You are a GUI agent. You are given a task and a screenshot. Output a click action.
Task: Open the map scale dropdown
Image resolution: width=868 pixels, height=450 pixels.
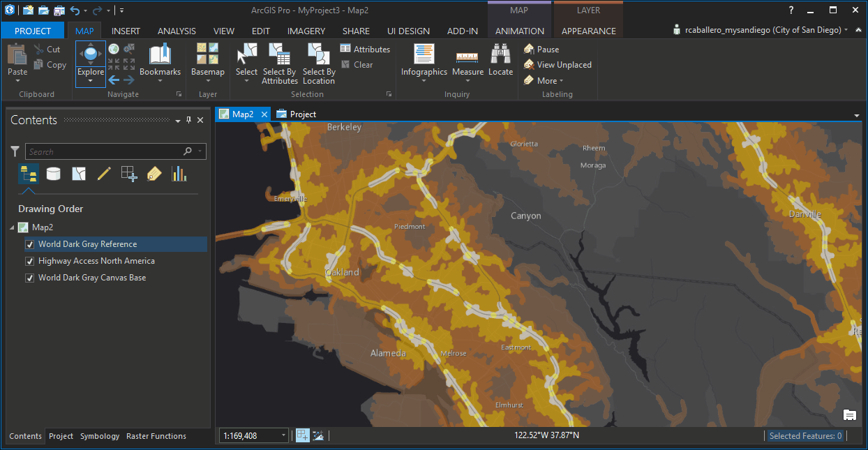pyautogui.click(x=283, y=435)
